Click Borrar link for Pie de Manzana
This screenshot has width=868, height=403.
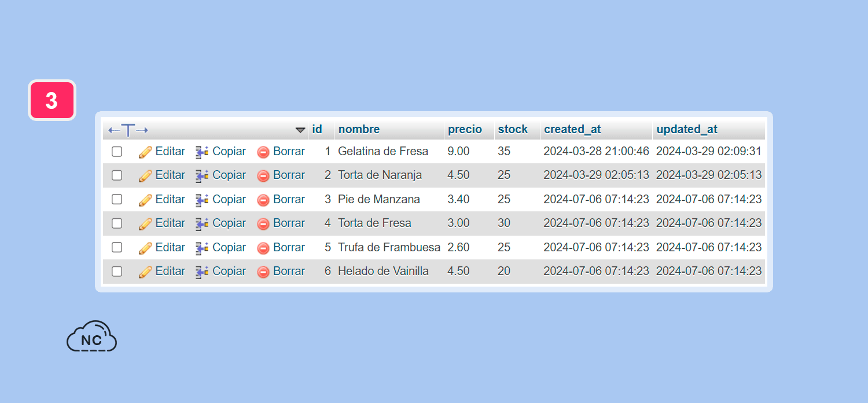[289, 199]
